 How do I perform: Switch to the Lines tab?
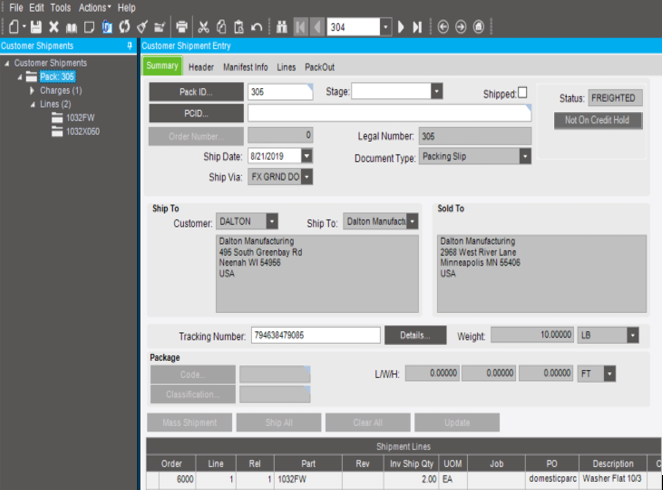click(286, 67)
